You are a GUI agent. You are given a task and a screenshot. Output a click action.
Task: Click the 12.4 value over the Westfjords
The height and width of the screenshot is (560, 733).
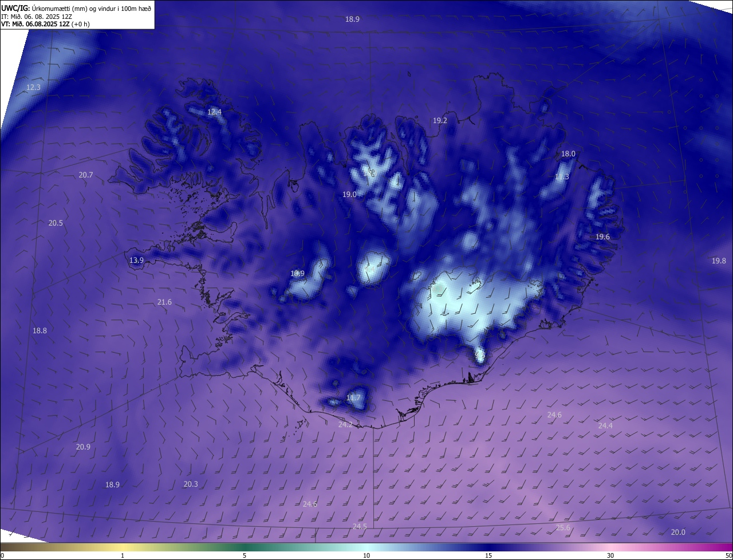(x=214, y=112)
